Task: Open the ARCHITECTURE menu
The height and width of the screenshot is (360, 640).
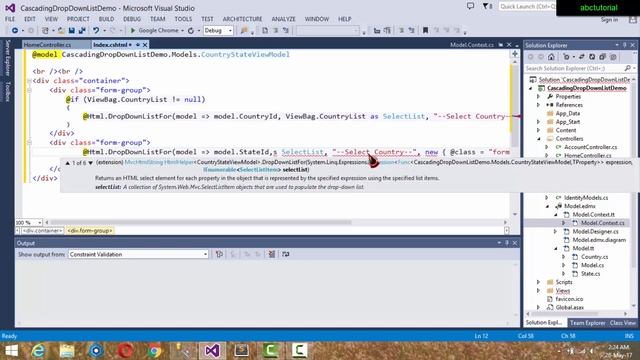Action: (x=242, y=19)
